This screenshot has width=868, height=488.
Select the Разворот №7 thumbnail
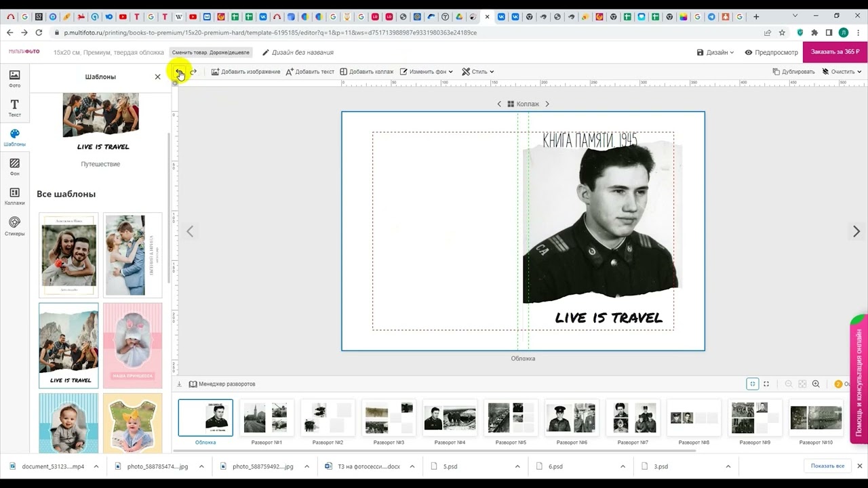(x=633, y=418)
